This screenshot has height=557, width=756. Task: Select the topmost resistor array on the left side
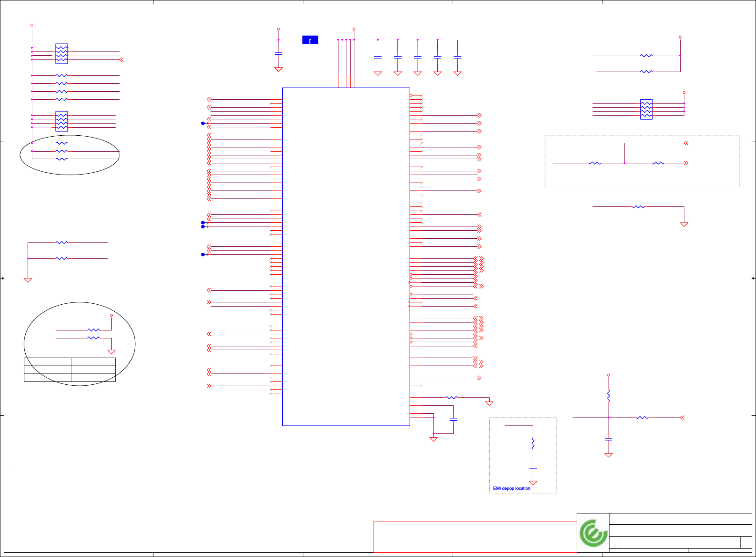point(62,54)
